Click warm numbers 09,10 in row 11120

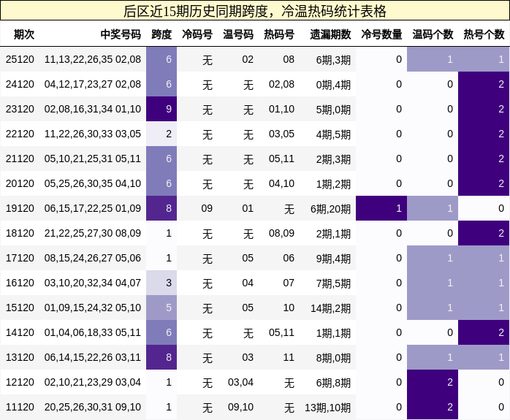coord(240,407)
